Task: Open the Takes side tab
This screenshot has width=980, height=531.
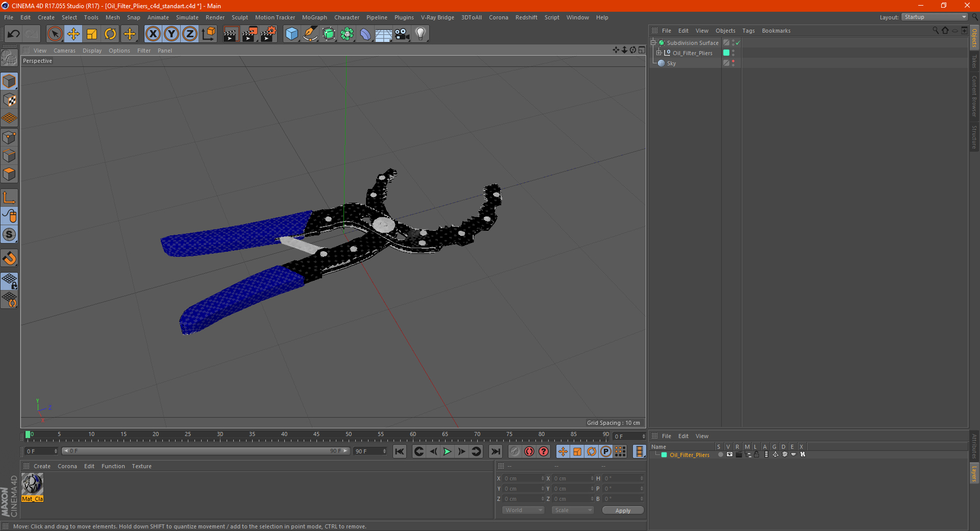Action: pyautogui.click(x=974, y=62)
